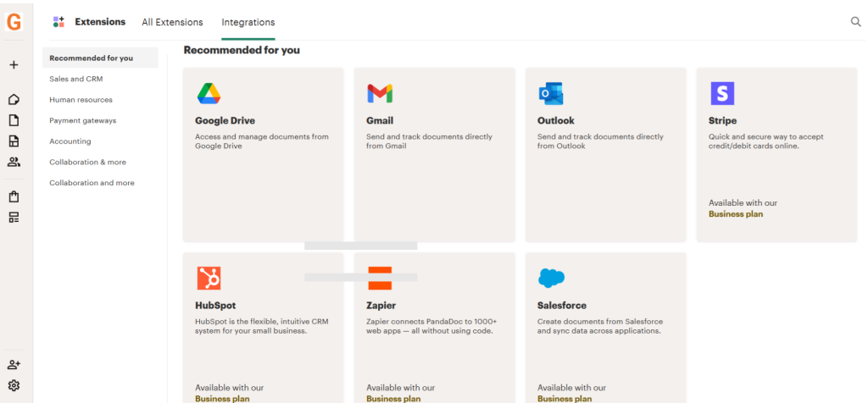Click the plus create-new icon in sidebar
Image resolution: width=868 pixels, height=403 pixels.
pos(14,64)
